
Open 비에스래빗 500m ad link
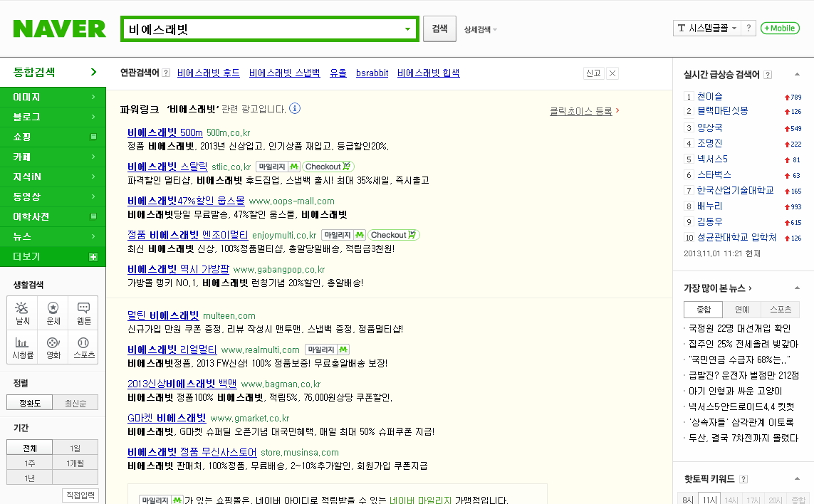[165, 132]
